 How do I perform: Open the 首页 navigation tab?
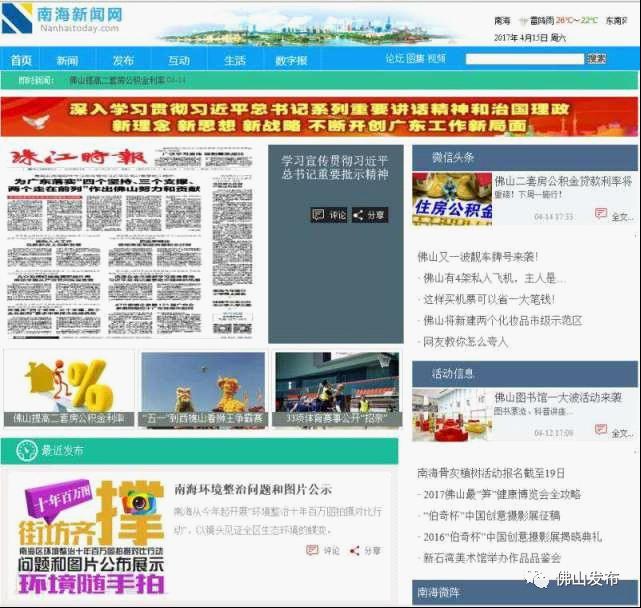point(21,60)
